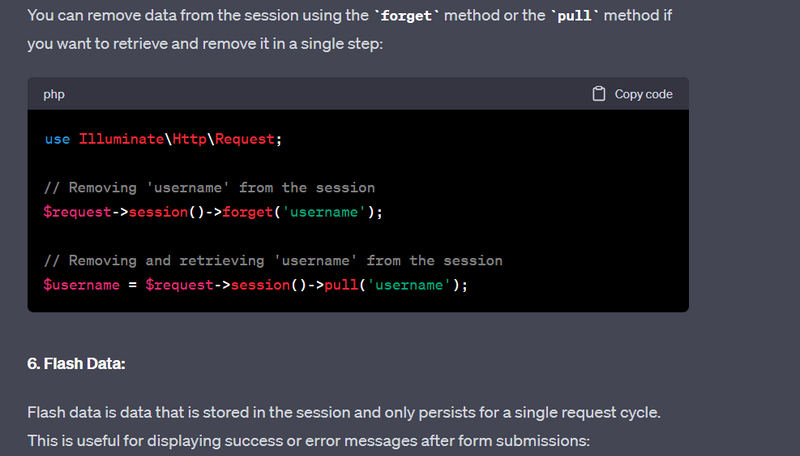Click the 'username' string inside the pull call

pyautogui.click(x=409, y=285)
